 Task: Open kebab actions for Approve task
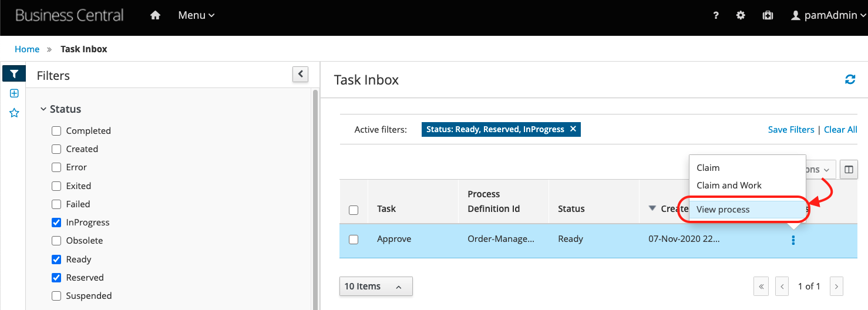(x=793, y=240)
